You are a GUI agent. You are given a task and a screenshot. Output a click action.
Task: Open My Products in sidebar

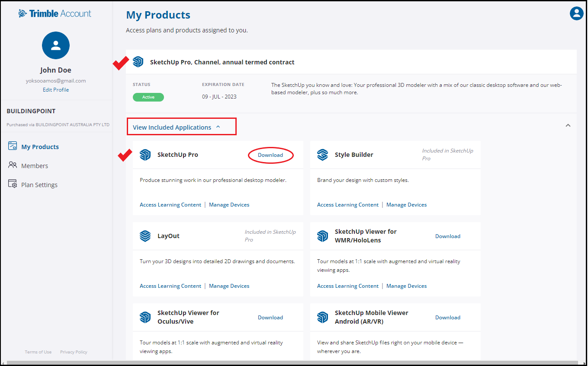40,147
